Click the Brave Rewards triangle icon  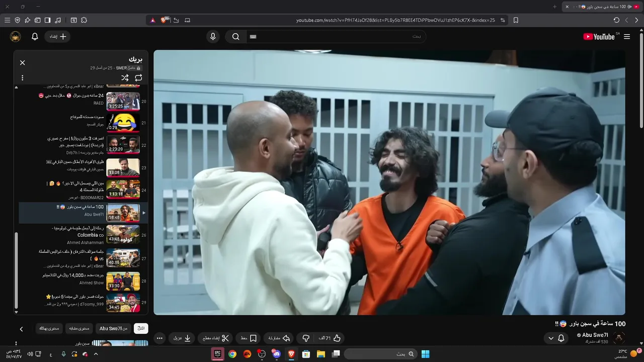point(152,20)
